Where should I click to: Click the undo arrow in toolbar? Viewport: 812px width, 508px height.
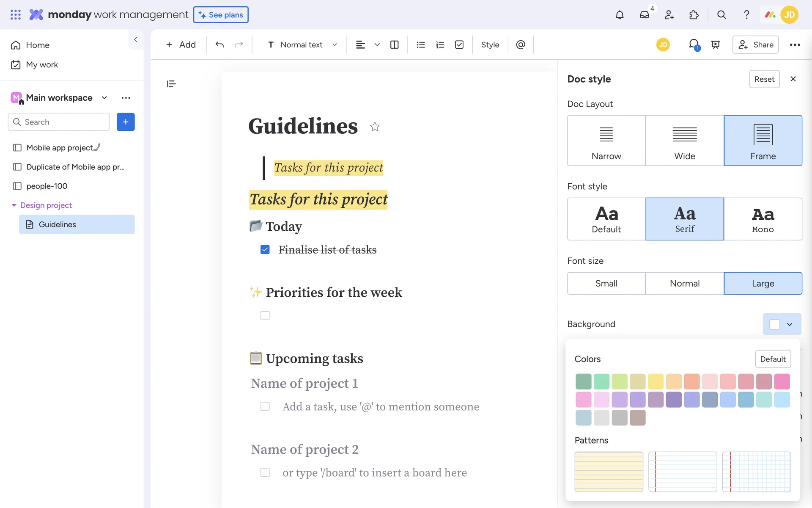pos(219,44)
